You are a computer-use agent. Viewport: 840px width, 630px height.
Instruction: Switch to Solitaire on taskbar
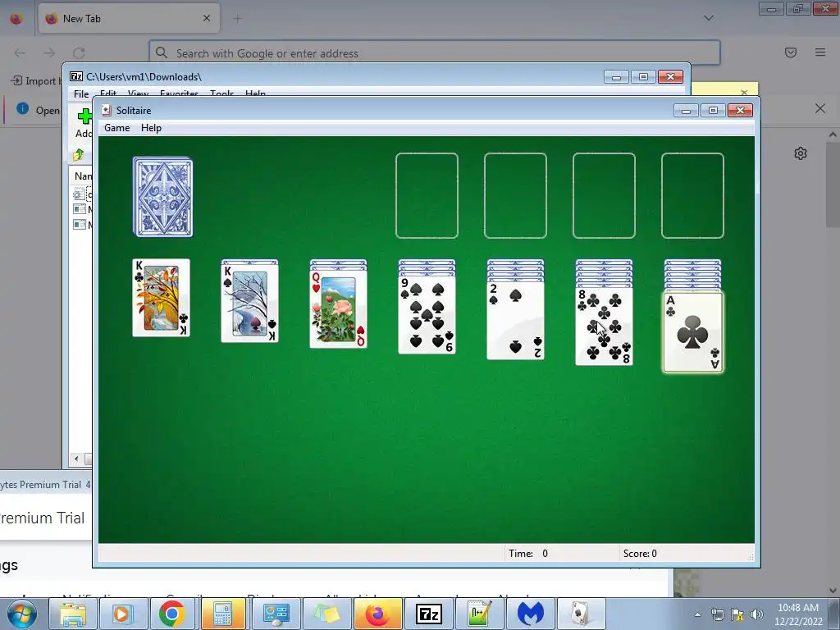pos(582,614)
